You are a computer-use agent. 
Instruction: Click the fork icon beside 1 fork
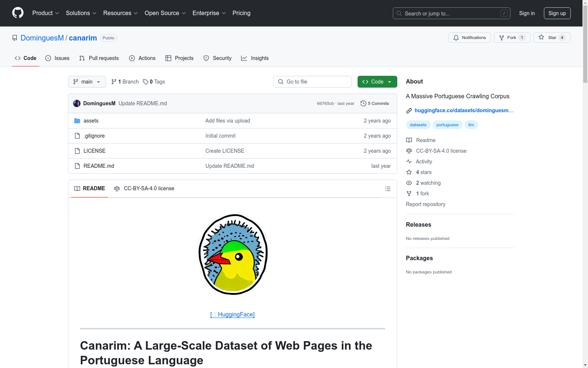coord(409,194)
